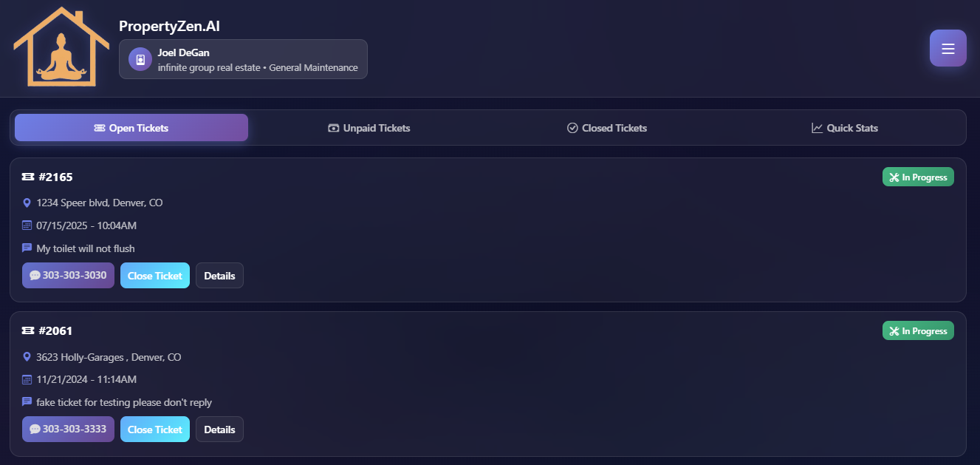Screen dimensions: 980x465
Task: Click the Joel DeGan profile card
Action: [x=243, y=58]
